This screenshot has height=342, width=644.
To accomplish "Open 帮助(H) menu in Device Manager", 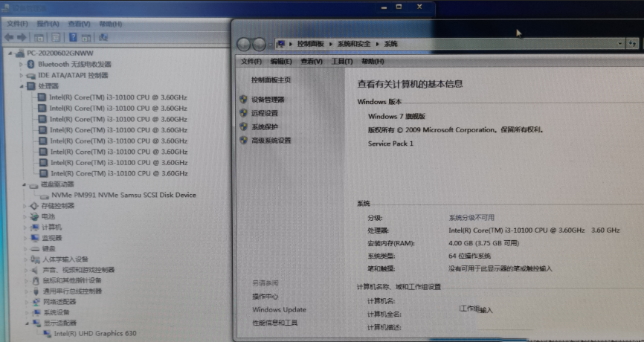I will [111, 24].
